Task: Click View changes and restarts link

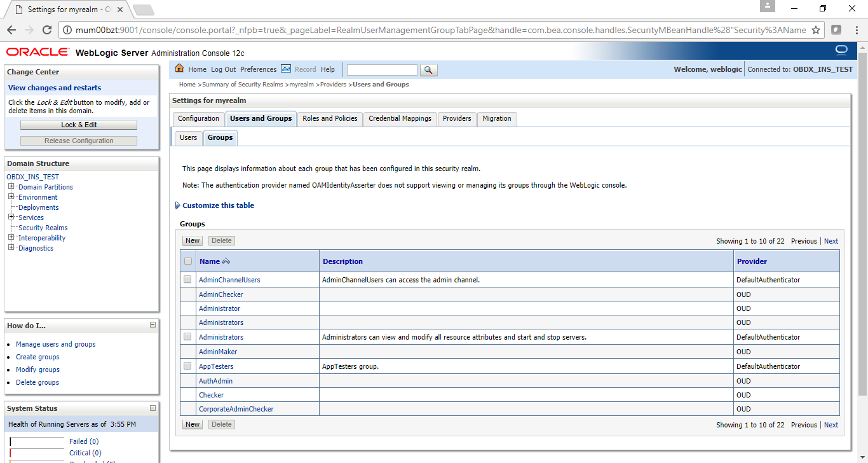Action: tap(55, 88)
